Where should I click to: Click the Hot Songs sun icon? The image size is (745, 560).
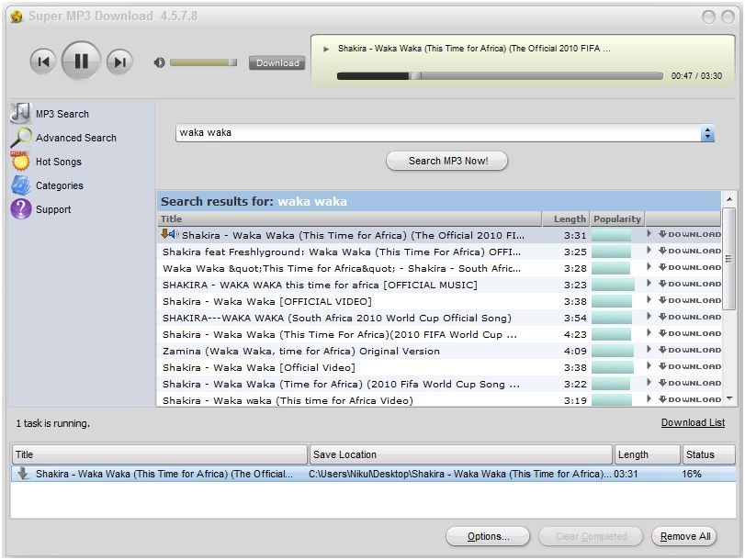(20, 161)
